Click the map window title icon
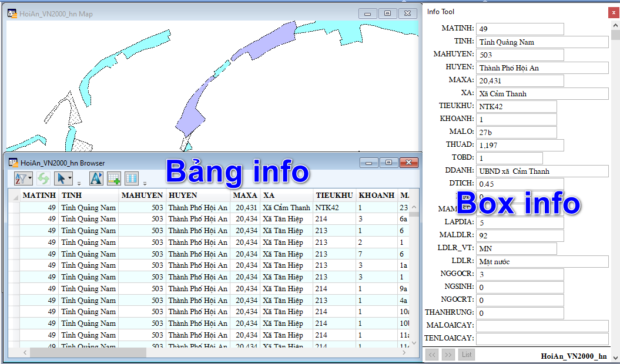 (x=12, y=14)
